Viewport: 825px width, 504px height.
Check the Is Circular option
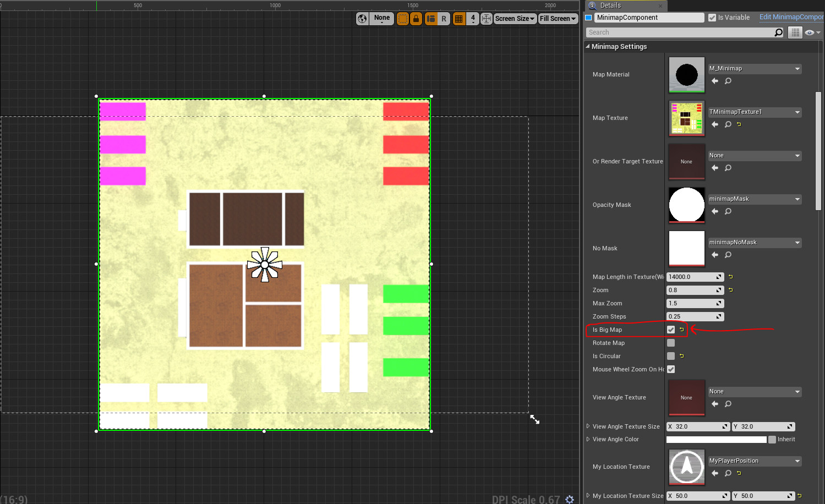click(670, 356)
